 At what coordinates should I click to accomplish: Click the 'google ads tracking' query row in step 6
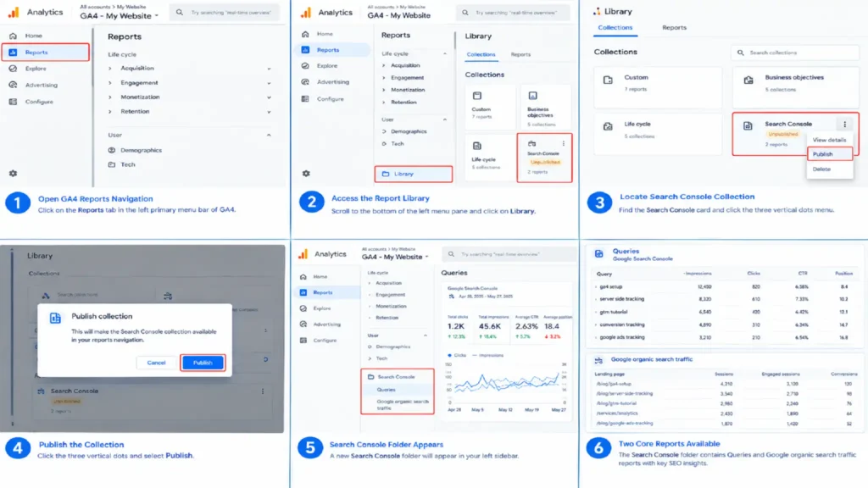point(724,337)
